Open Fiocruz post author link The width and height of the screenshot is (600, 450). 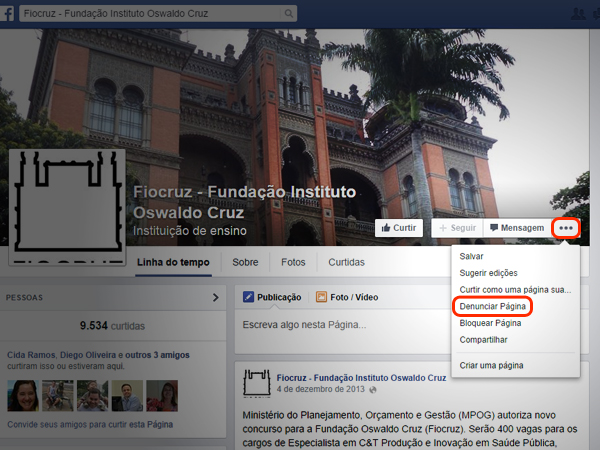[x=361, y=378]
